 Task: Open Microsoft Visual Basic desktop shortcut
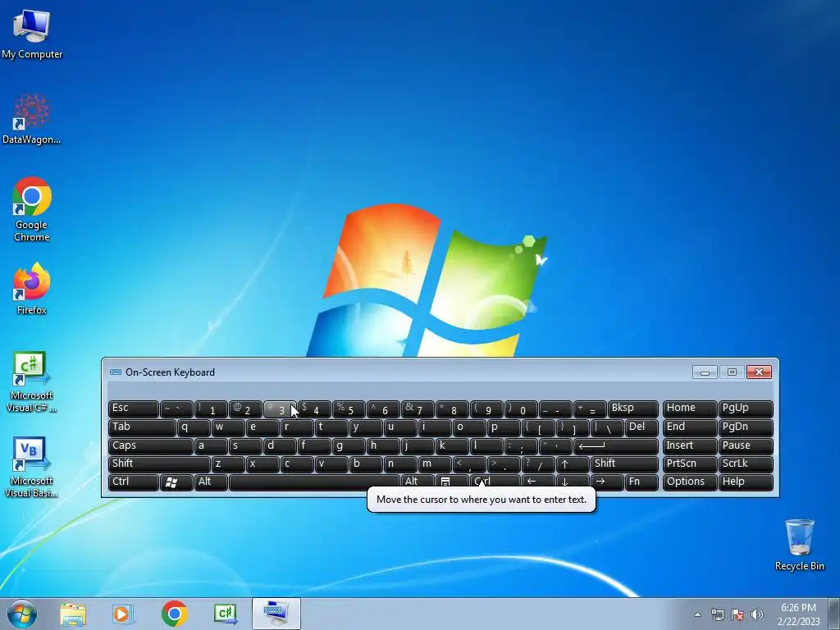tap(32, 467)
